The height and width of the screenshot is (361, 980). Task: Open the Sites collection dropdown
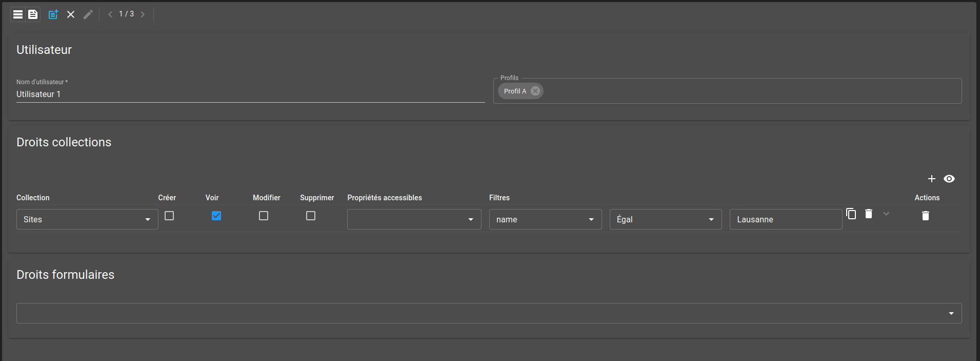coord(87,219)
